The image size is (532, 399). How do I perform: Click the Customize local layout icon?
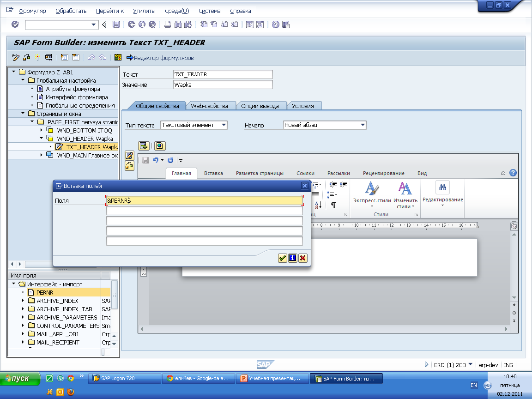pos(286,24)
